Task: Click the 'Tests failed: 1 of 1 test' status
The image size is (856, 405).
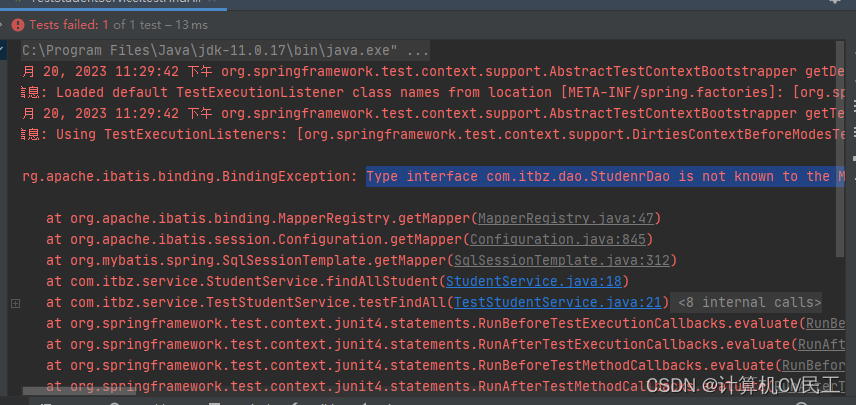Action: [118, 25]
